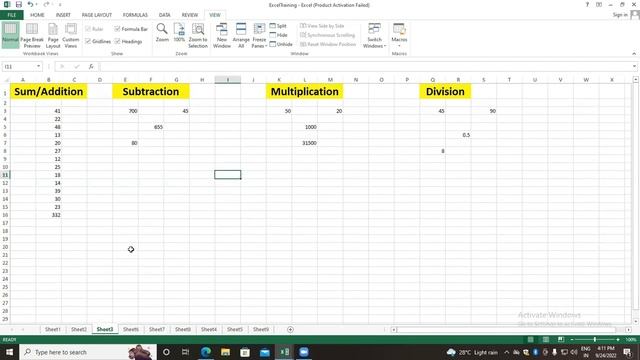
Task: Click Reset Window Position
Action: pos(328,44)
